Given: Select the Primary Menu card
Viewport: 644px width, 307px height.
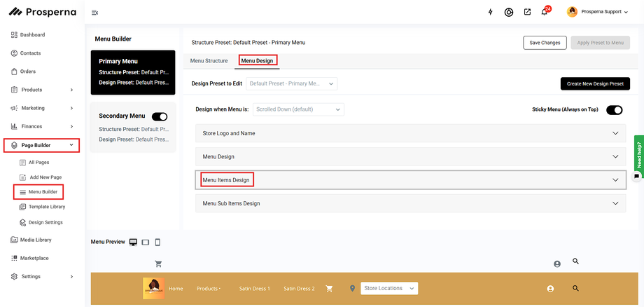Looking at the screenshot, I should pos(133,71).
